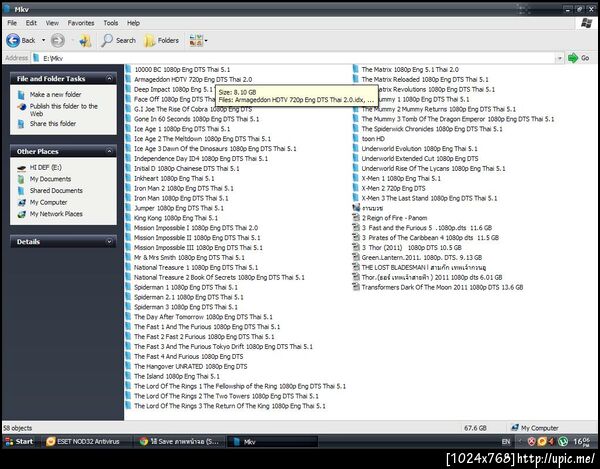Screen dimensions: 600x469
Task: Click the Make a new folder icon
Action: [x=21, y=94]
